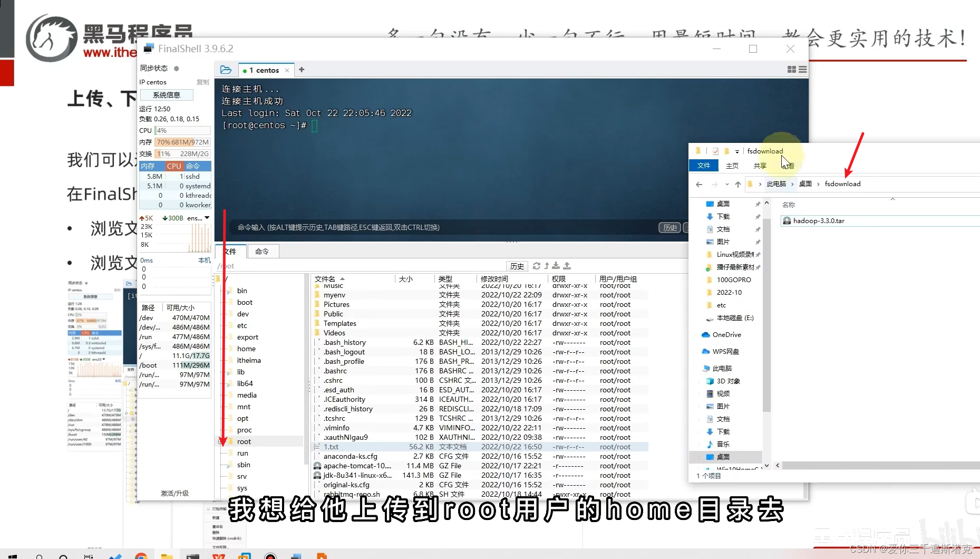This screenshot has width=980, height=559.
Task: Click the + icon to open new session tab
Action: coord(301,69)
